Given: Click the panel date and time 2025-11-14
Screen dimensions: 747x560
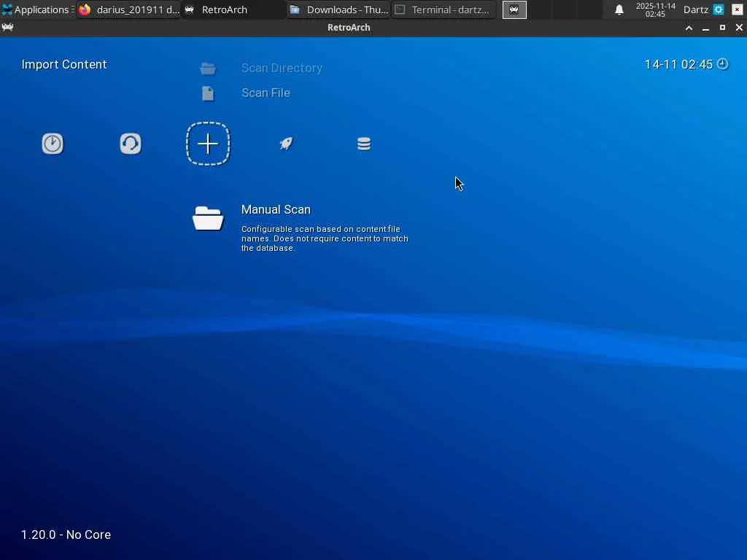Looking at the screenshot, I should 656,9.
